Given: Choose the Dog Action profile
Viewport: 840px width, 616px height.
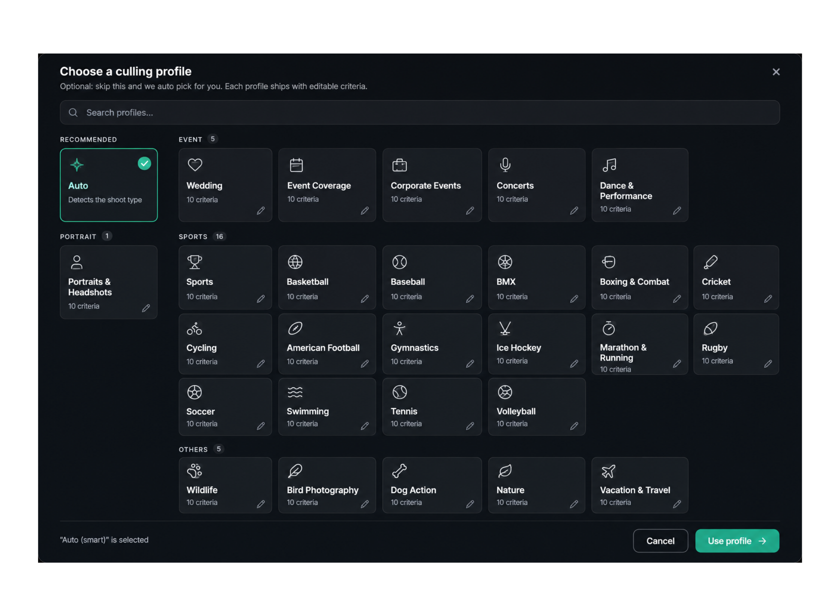Looking at the screenshot, I should [432, 485].
